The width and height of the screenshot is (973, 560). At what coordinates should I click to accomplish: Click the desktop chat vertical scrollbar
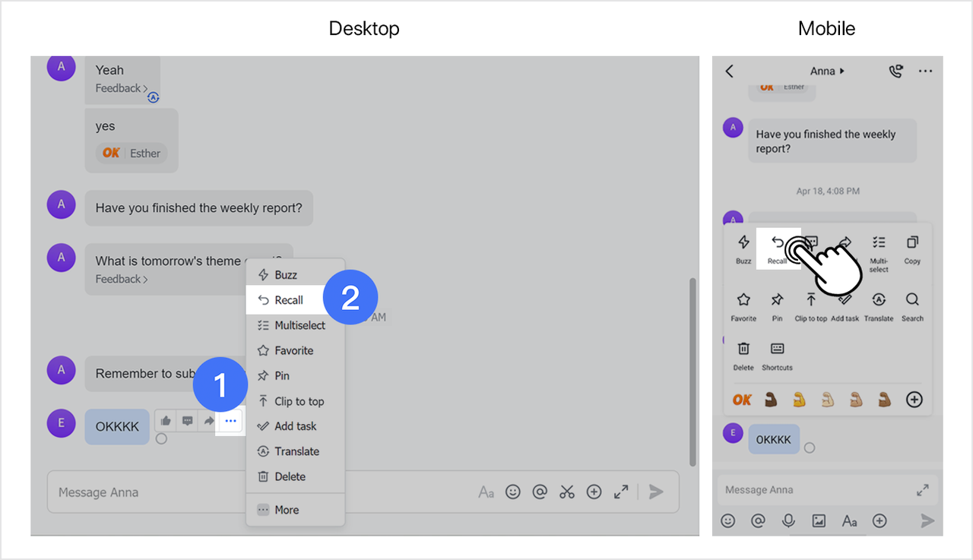tap(691, 371)
